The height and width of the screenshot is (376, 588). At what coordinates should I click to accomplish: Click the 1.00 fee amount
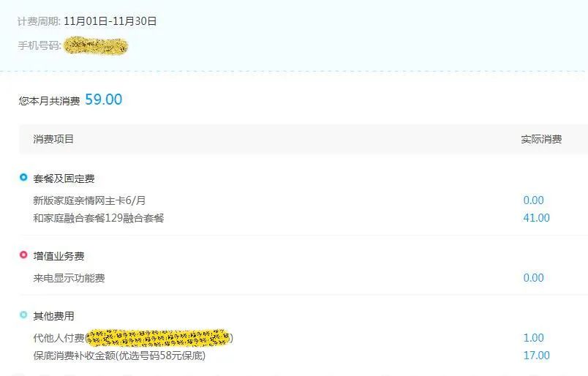[x=533, y=338]
